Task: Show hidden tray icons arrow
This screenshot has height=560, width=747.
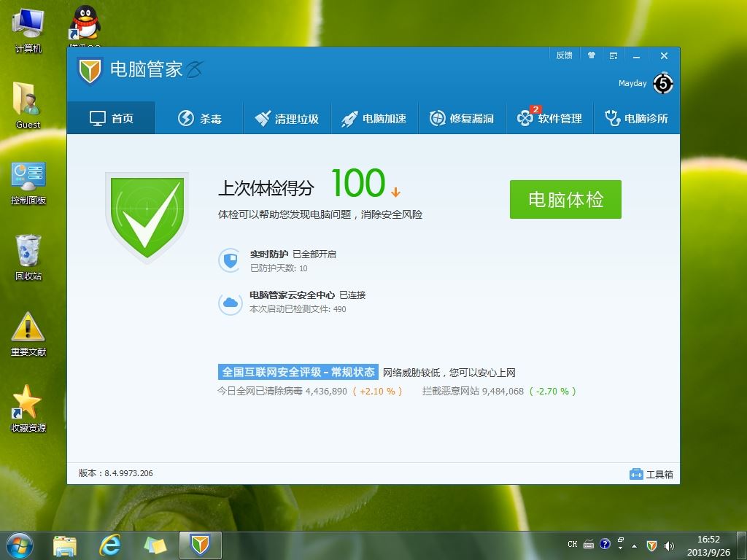Action: click(634, 545)
